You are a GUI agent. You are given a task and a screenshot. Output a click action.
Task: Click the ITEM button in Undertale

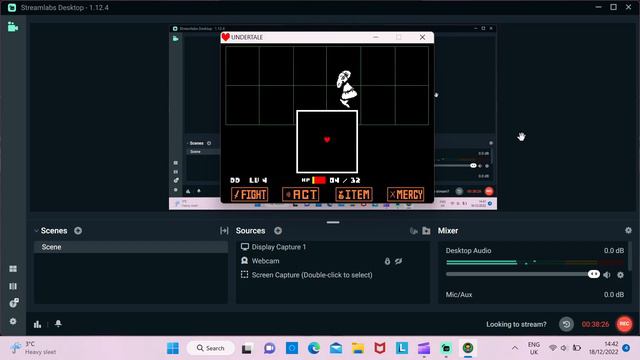click(353, 195)
